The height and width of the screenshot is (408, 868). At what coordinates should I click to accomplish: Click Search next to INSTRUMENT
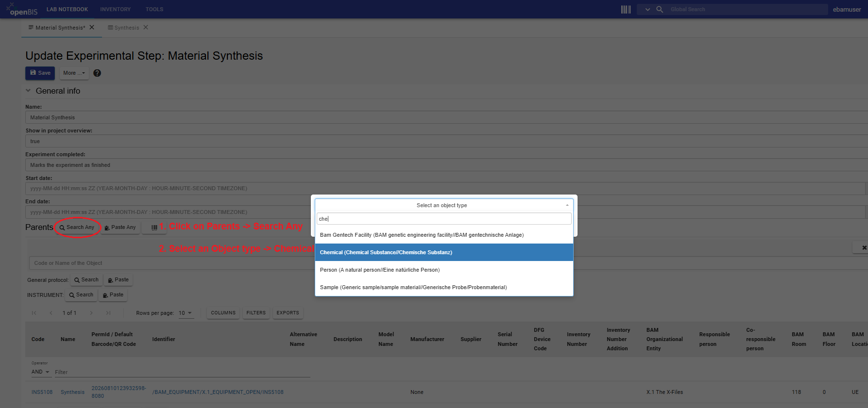click(x=81, y=295)
